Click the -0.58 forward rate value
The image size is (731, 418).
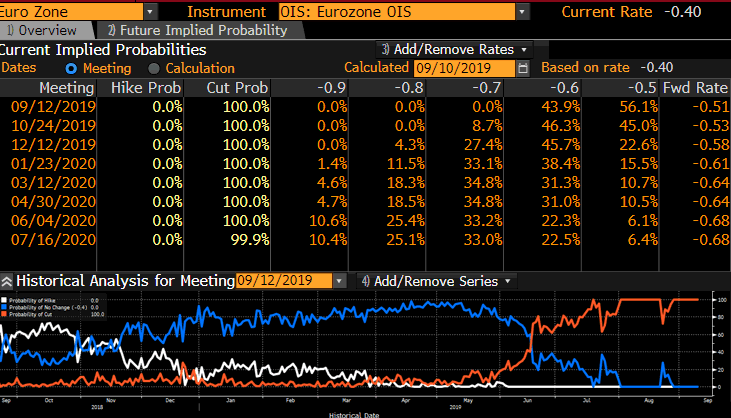[x=710, y=145]
